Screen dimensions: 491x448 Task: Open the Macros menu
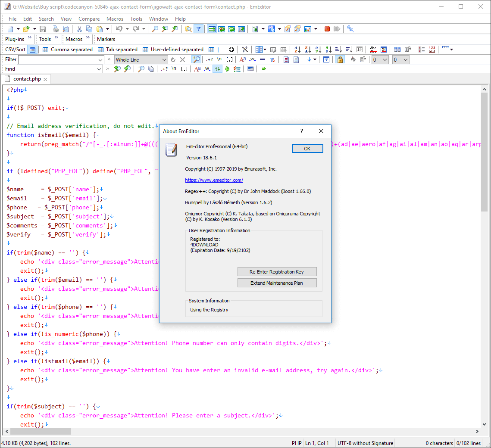[115, 19]
